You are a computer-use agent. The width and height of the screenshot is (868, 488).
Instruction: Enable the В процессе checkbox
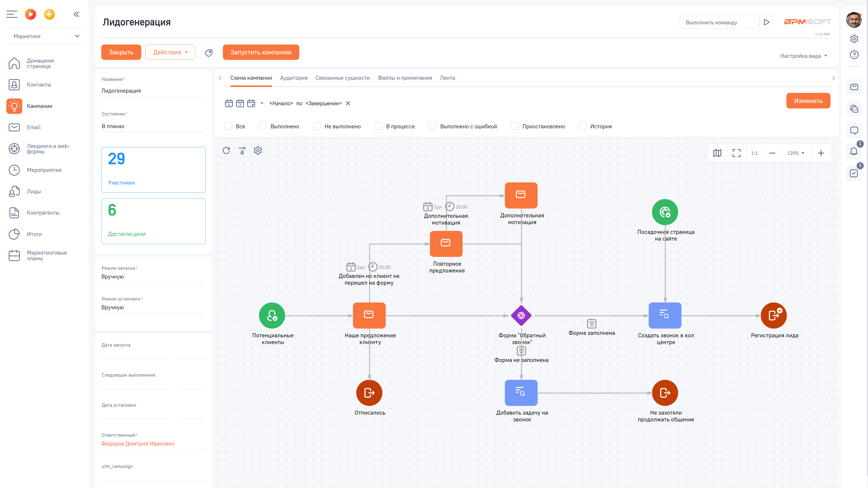[378, 126]
